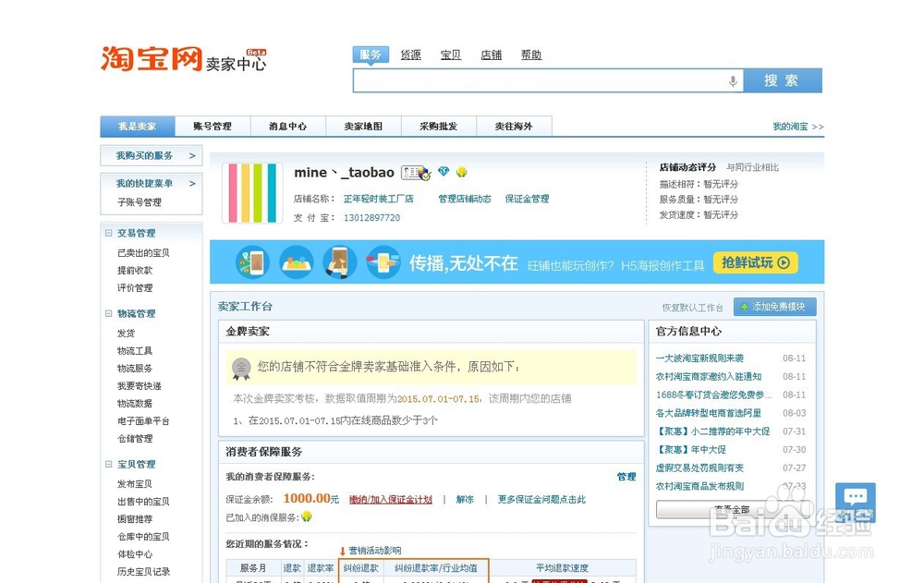
Task: Open 发布宝贝 in sidebar
Action: 135,484
